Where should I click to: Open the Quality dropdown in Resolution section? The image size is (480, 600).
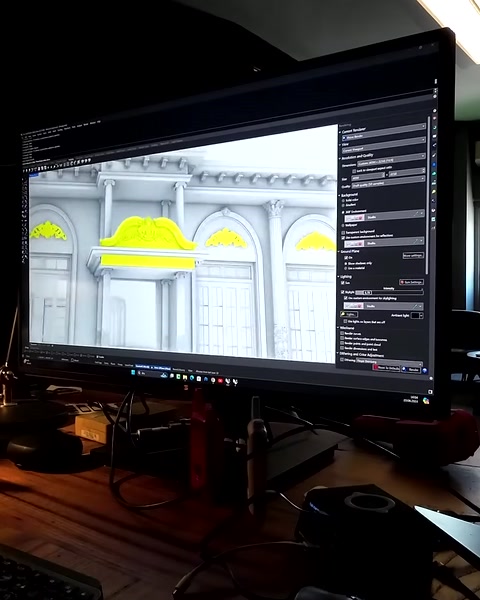388,183
